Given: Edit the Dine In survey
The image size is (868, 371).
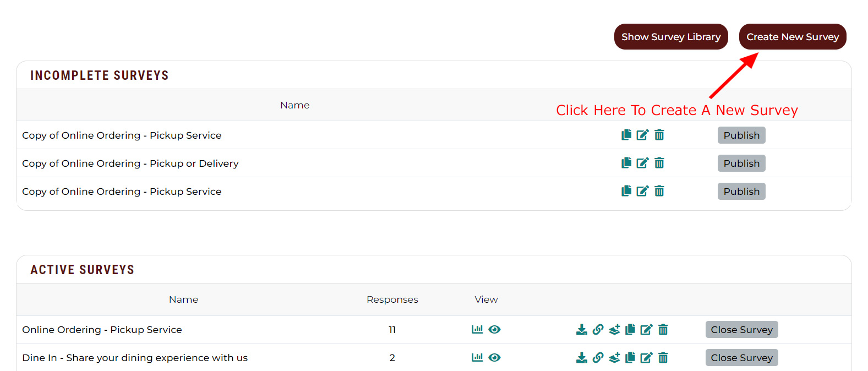Looking at the screenshot, I should click(646, 357).
